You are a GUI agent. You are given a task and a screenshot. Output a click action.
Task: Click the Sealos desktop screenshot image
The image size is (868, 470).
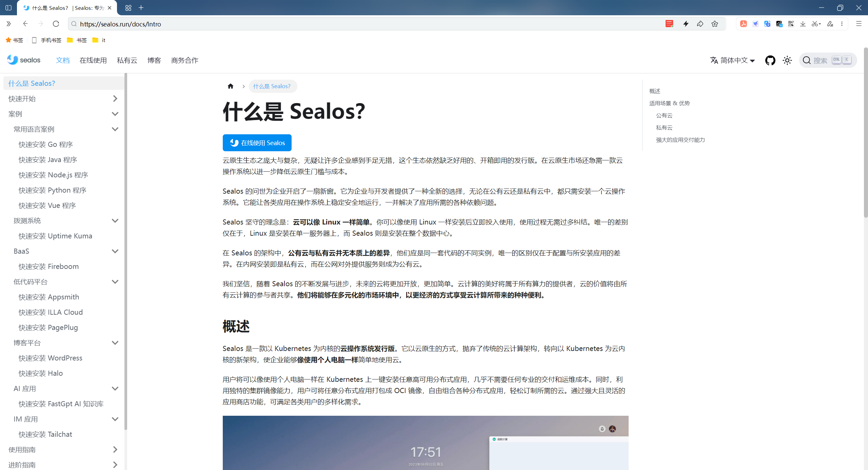[x=426, y=443]
